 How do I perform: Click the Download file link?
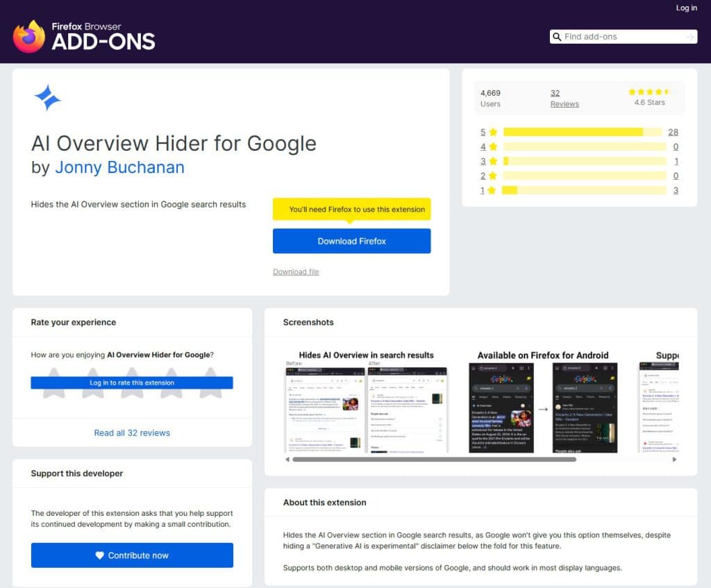[x=296, y=271]
